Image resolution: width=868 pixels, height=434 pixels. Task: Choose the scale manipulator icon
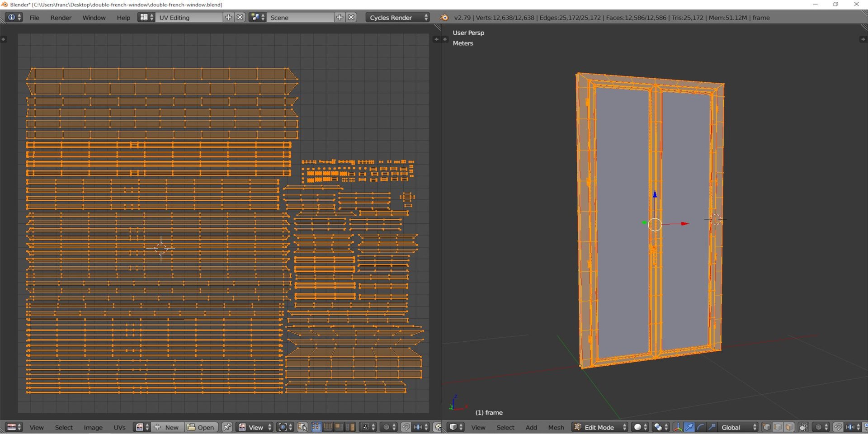tap(712, 427)
